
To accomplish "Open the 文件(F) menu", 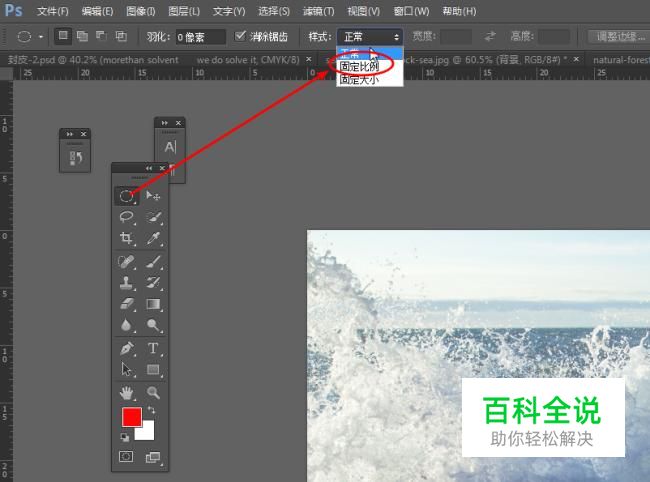I will point(53,11).
